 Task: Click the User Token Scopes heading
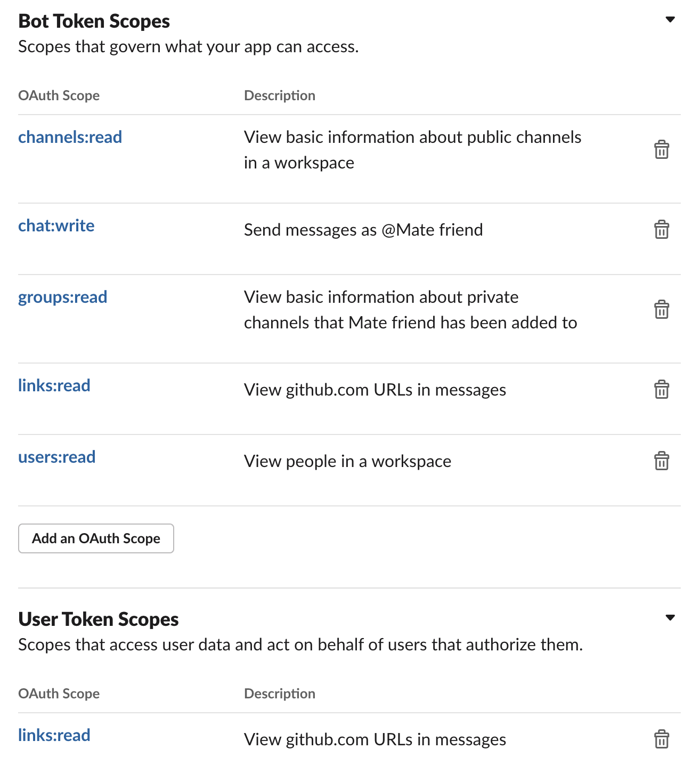pos(98,619)
